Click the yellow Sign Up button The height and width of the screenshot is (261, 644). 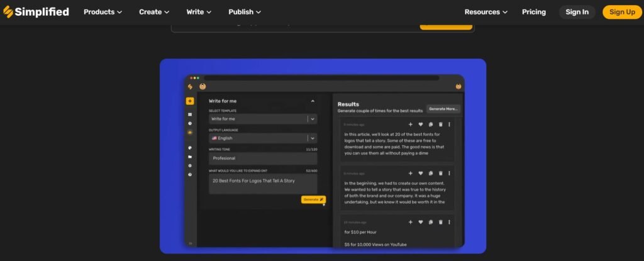(x=622, y=12)
